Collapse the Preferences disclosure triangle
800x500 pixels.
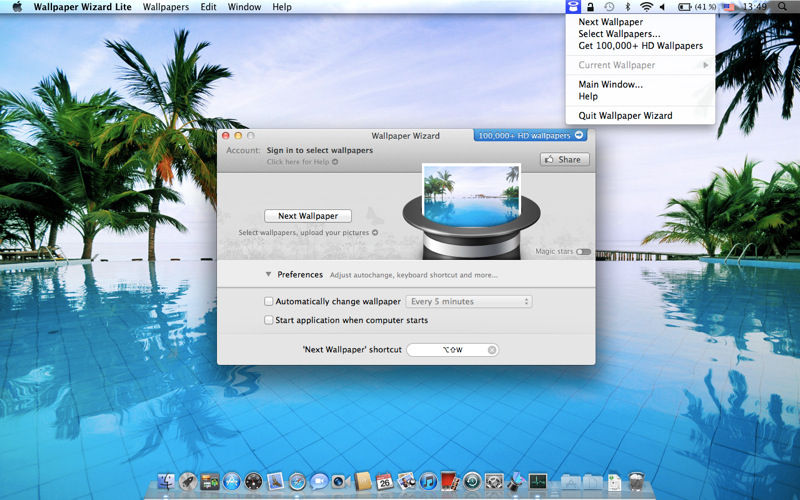[x=268, y=274]
